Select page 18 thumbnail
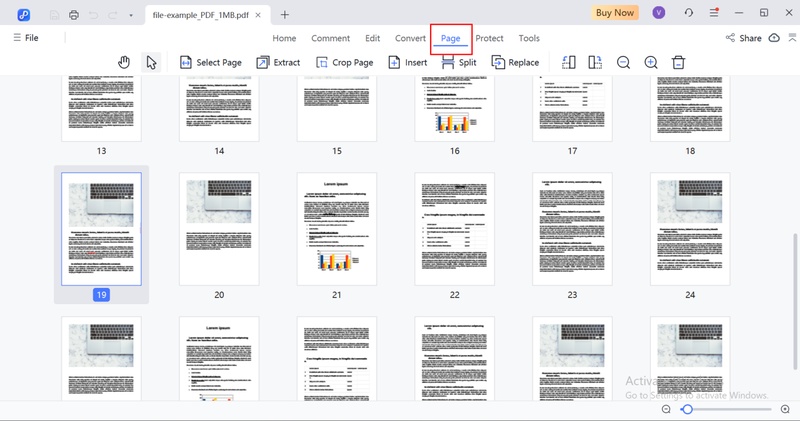This screenshot has width=800, height=421. pyautogui.click(x=690, y=108)
